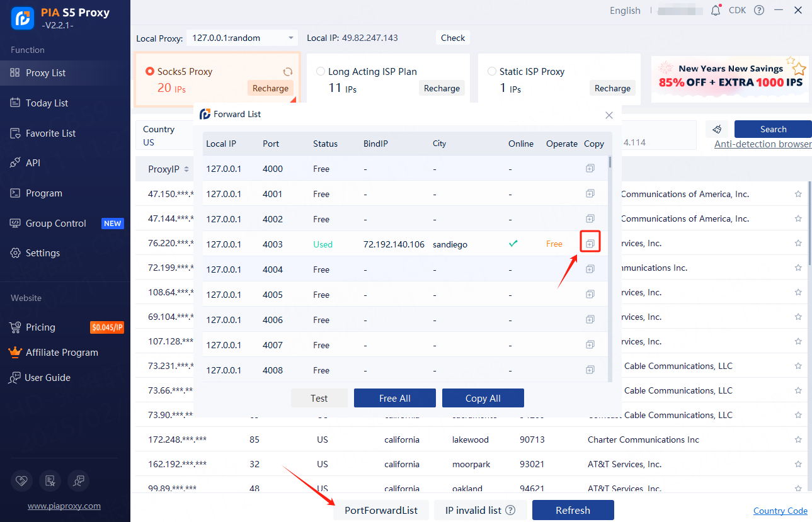This screenshot has height=522, width=812.
Task: Click the Forward List scrollbar
Action: click(609, 163)
